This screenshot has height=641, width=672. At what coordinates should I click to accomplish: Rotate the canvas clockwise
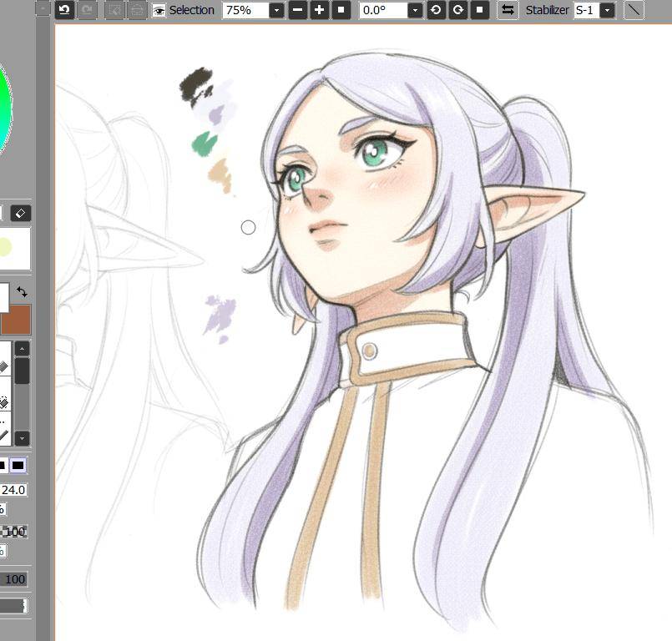[457, 10]
